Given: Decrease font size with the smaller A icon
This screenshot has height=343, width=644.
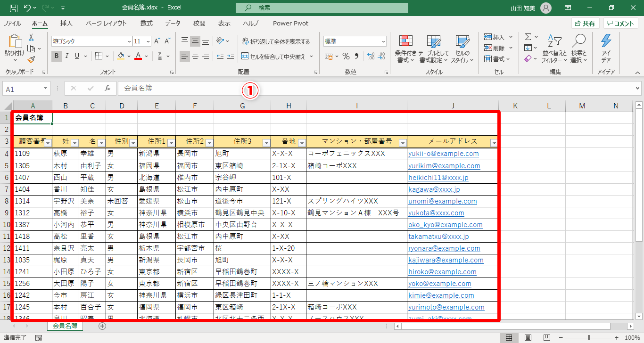Looking at the screenshot, I should click(x=168, y=41).
